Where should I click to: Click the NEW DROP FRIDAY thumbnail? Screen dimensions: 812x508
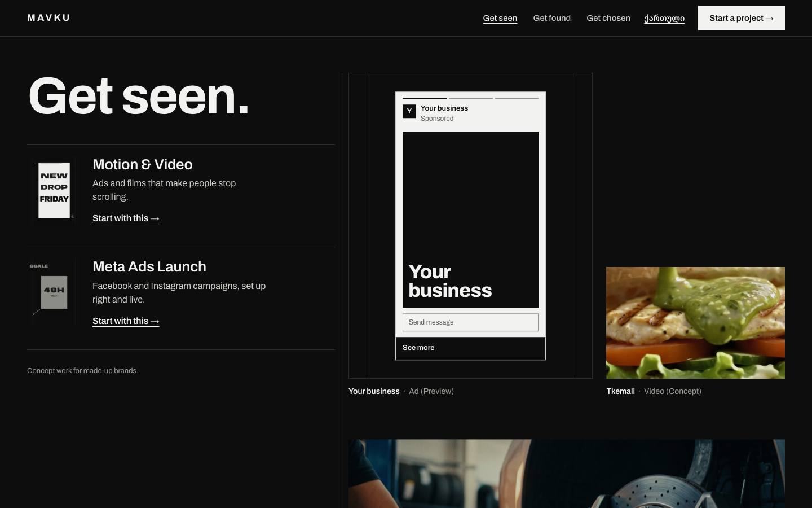point(54,190)
